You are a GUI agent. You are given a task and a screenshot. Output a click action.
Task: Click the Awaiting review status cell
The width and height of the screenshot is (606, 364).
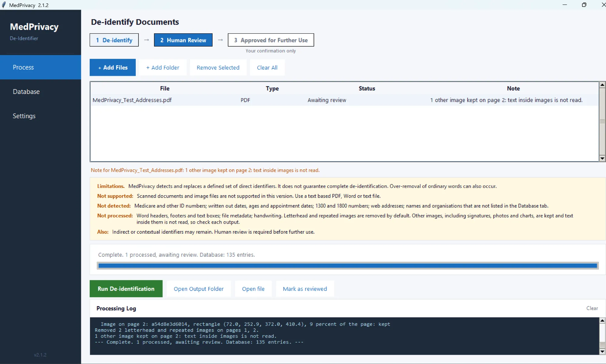coord(327,100)
